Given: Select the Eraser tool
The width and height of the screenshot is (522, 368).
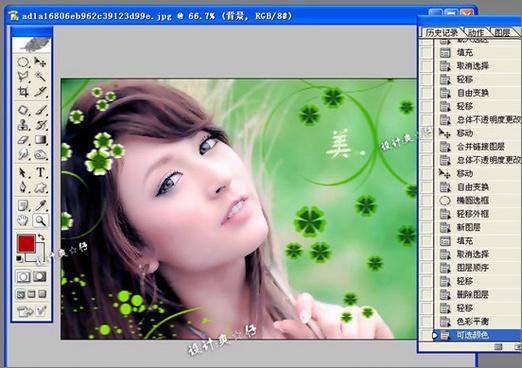Looking at the screenshot, I should pos(23,139).
